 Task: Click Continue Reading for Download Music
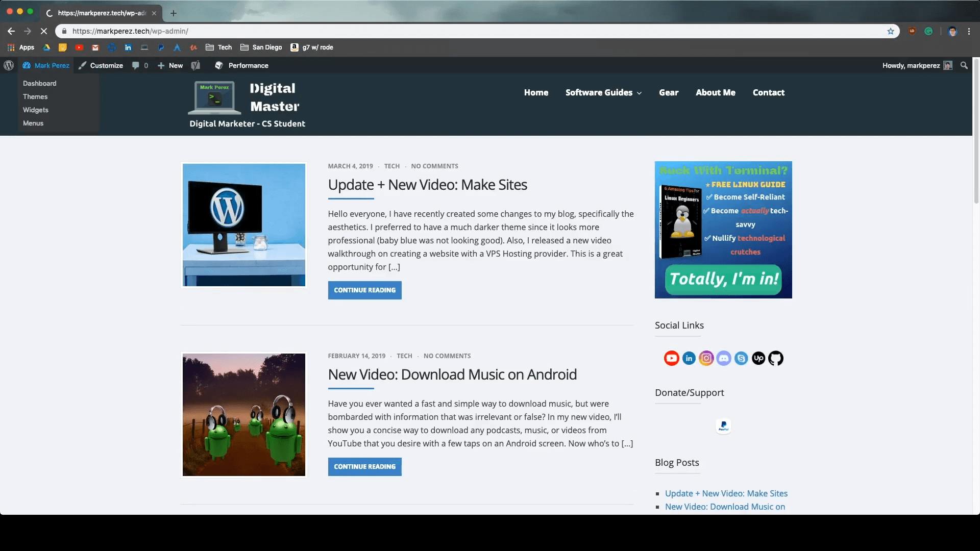(x=364, y=466)
